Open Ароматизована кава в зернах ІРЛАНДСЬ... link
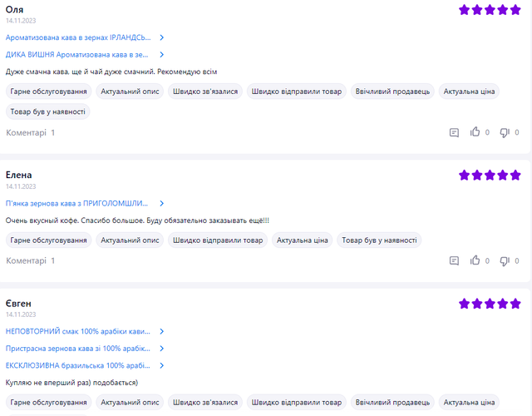 click(x=78, y=37)
